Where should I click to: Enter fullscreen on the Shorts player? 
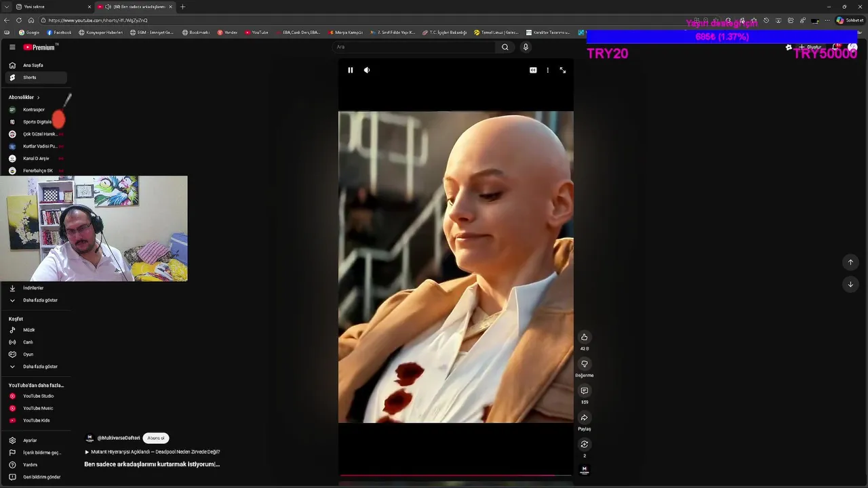(x=562, y=70)
